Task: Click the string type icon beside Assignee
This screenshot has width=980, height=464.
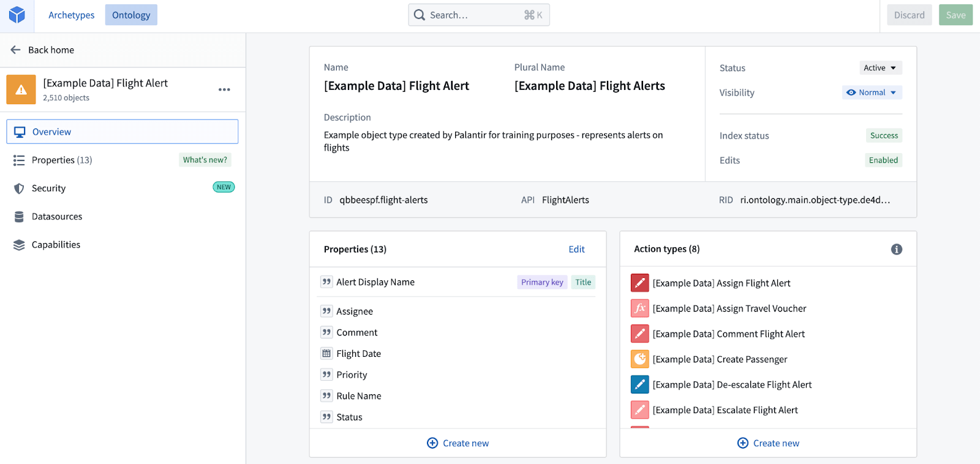Action: click(326, 311)
